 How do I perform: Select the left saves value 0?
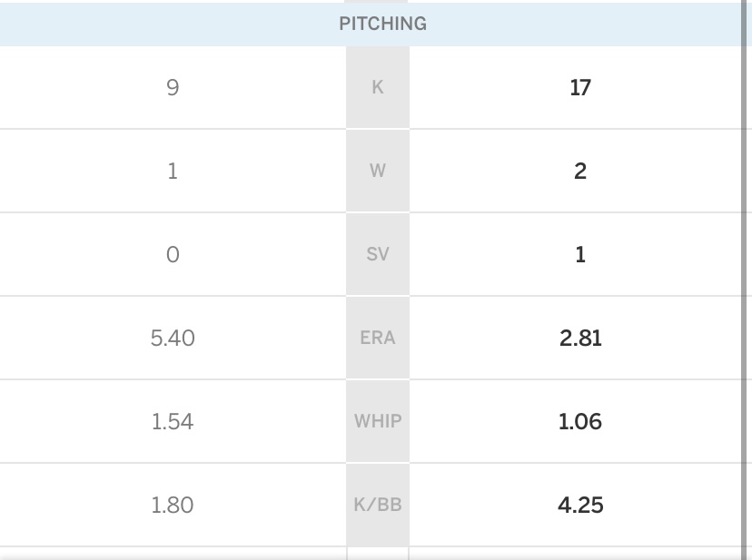(173, 255)
